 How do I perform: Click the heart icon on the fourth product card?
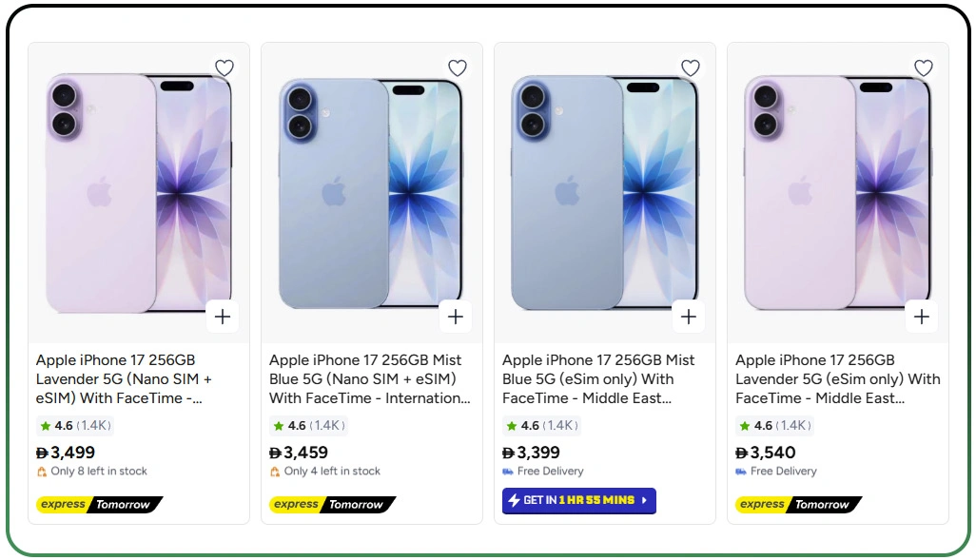(x=923, y=68)
